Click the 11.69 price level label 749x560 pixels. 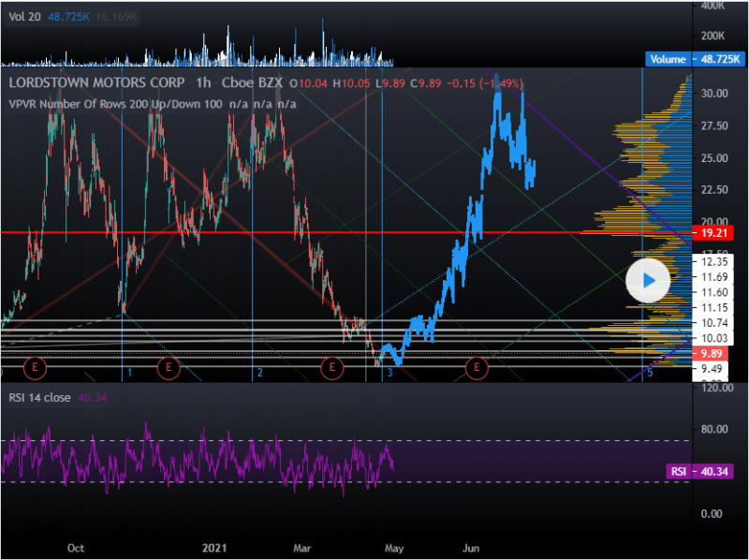(714, 277)
